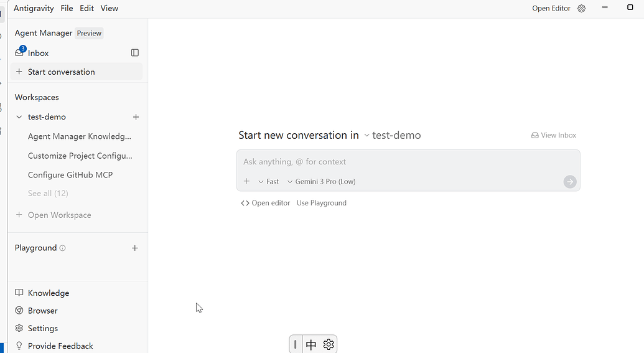Click Start conversation in sidebar

(x=77, y=72)
